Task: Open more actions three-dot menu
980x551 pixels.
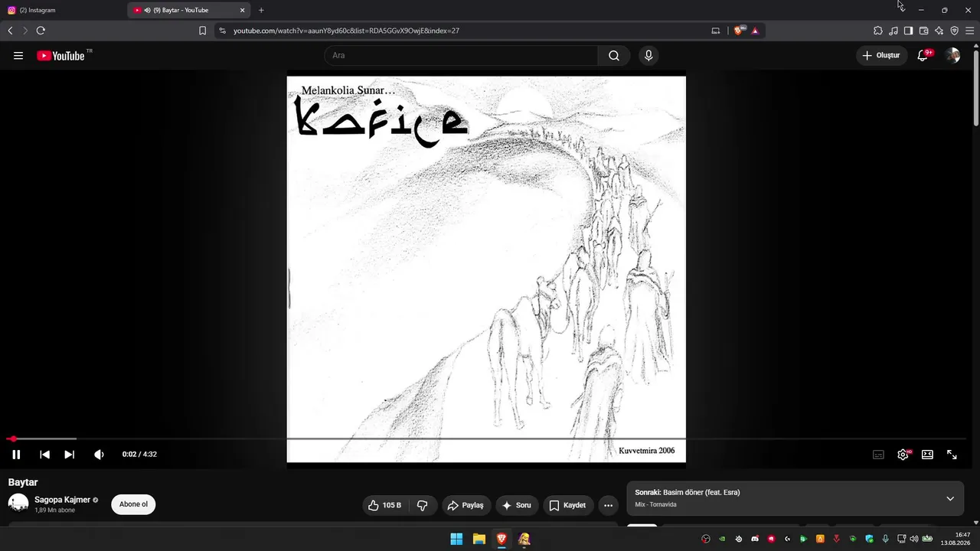Action: point(609,505)
